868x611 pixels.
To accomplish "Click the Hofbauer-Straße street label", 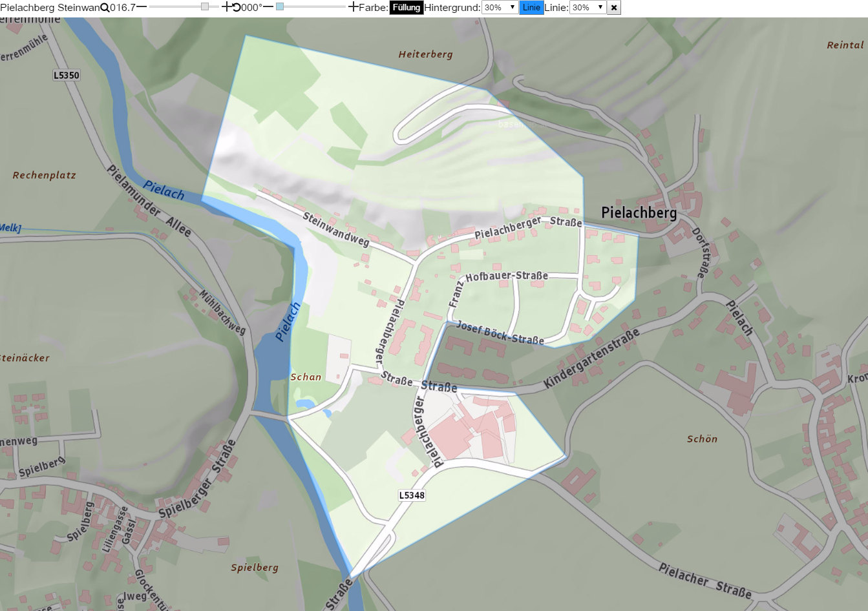I will 507,276.
